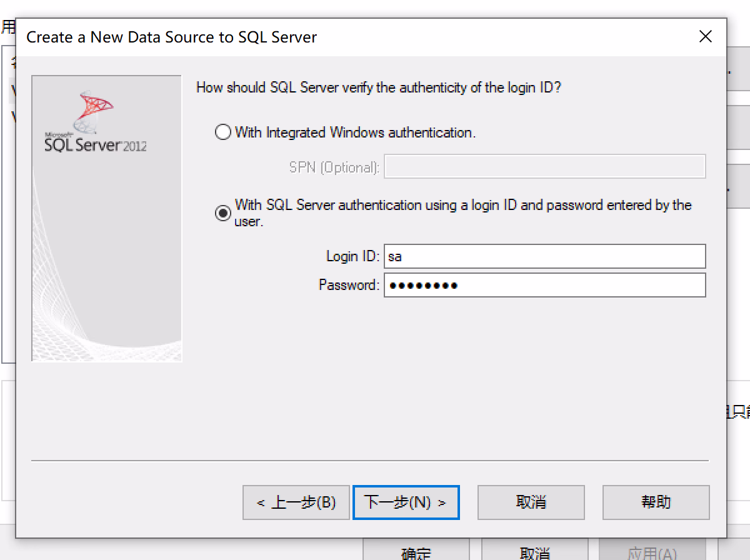Click the login authenticity question text

coord(379,87)
